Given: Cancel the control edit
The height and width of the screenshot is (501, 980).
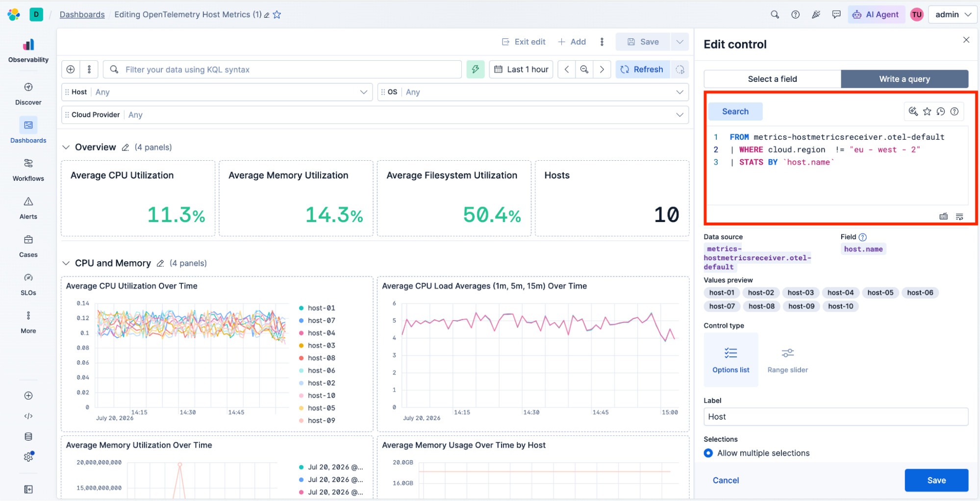Looking at the screenshot, I should [726, 481].
